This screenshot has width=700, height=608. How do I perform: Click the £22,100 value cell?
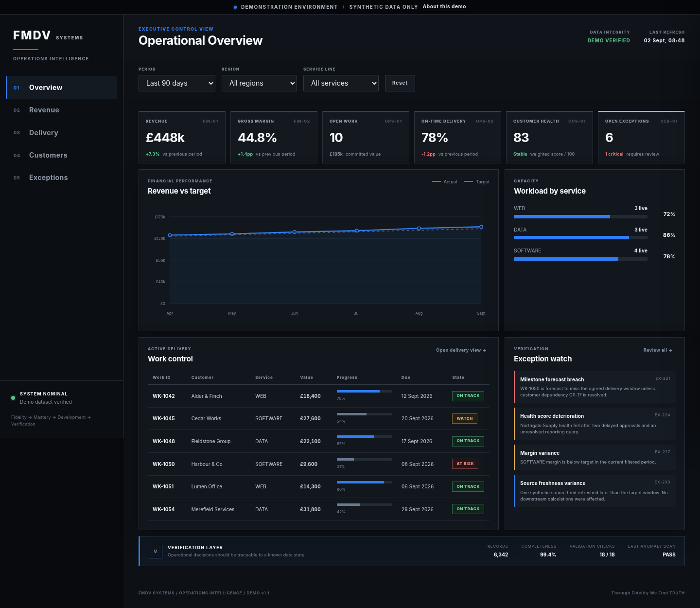pyautogui.click(x=310, y=441)
